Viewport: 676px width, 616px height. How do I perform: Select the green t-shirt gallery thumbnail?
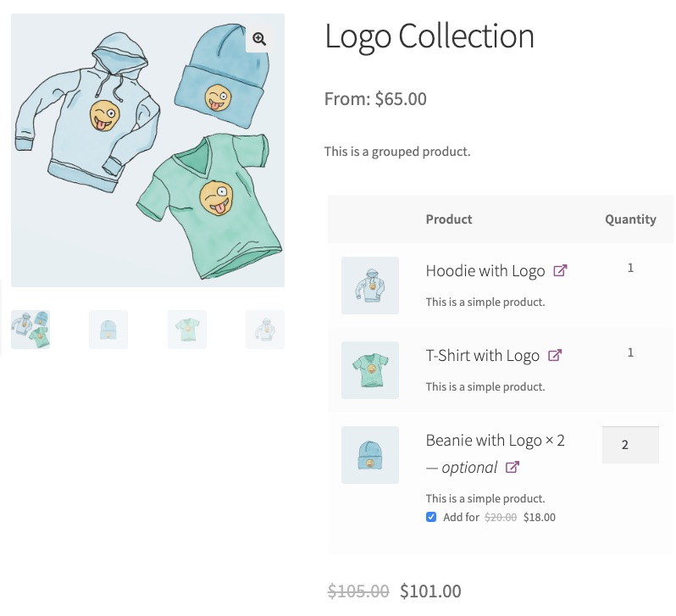point(187,330)
